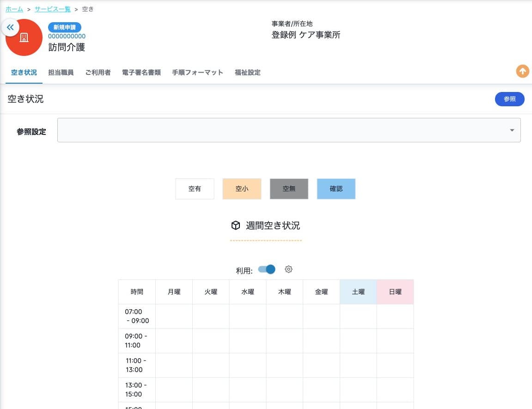
Task: Click 水曜 cell for 11:00 - 13:00
Action: pyautogui.click(x=248, y=365)
